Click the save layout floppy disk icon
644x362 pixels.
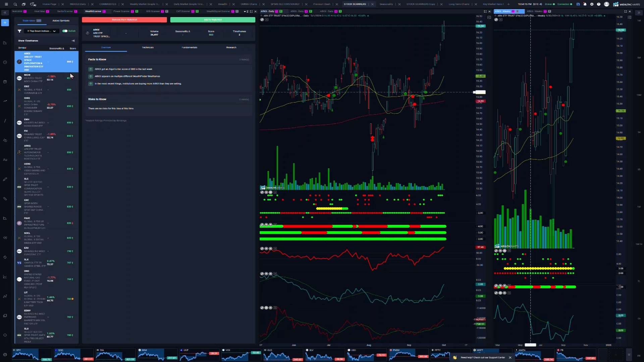(578, 4)
